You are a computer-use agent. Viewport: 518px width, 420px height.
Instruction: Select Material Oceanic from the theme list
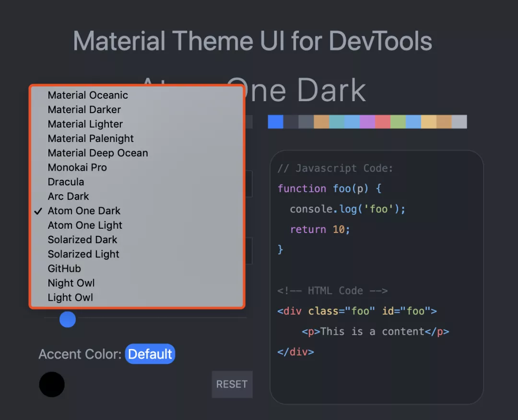point(137,95)
